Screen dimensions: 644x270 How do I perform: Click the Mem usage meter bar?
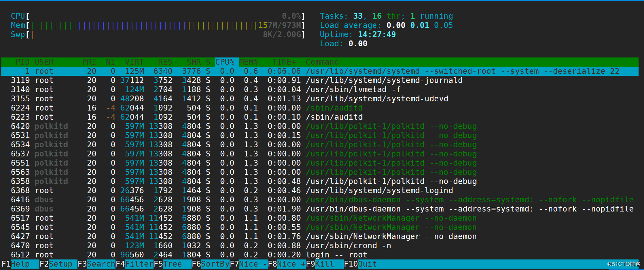coord(158,26)
